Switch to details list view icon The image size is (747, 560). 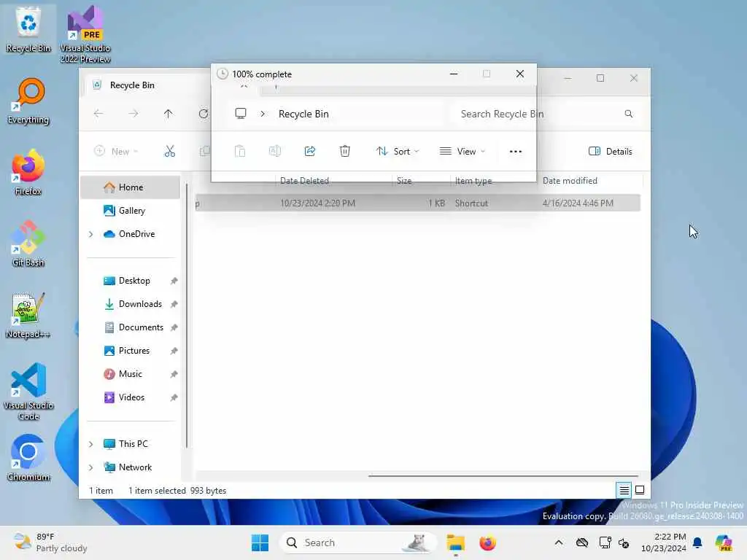624,489
